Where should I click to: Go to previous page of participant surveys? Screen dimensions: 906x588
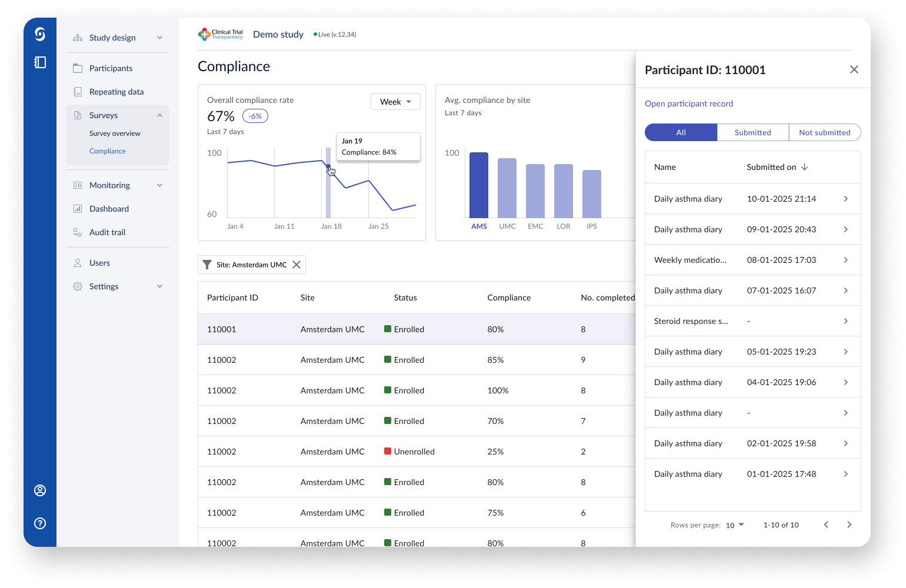point(826,524)
